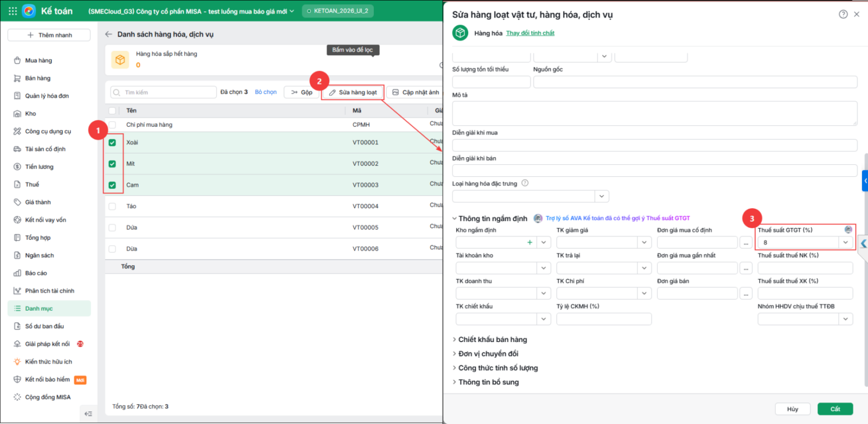
Task: Uncheck the Cam row checkbox
Action: (112, 185)
